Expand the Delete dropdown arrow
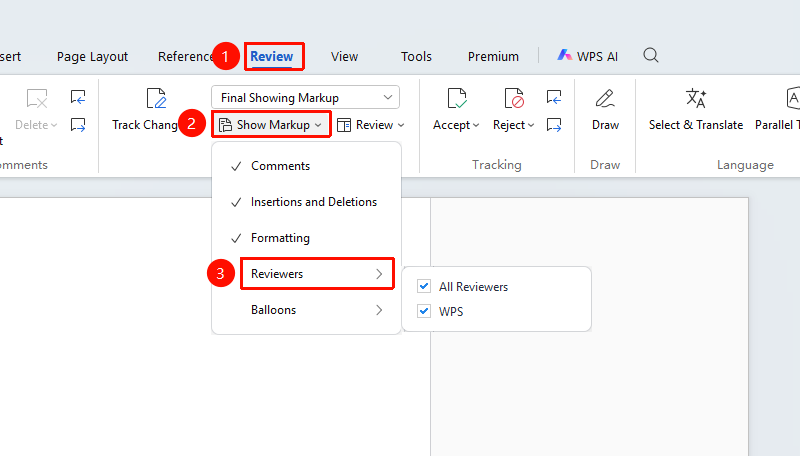The width and height of the screenshot is (800, 456). (54, 125)
